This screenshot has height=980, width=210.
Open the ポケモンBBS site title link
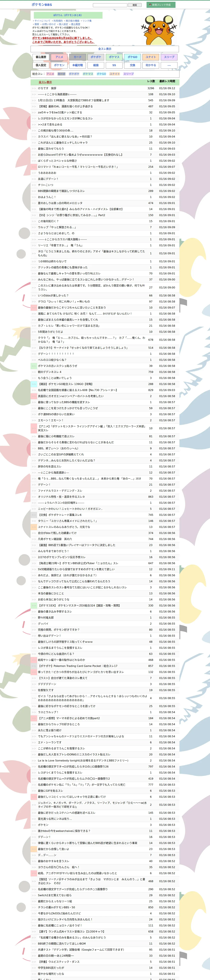click(x=42, y=5)
